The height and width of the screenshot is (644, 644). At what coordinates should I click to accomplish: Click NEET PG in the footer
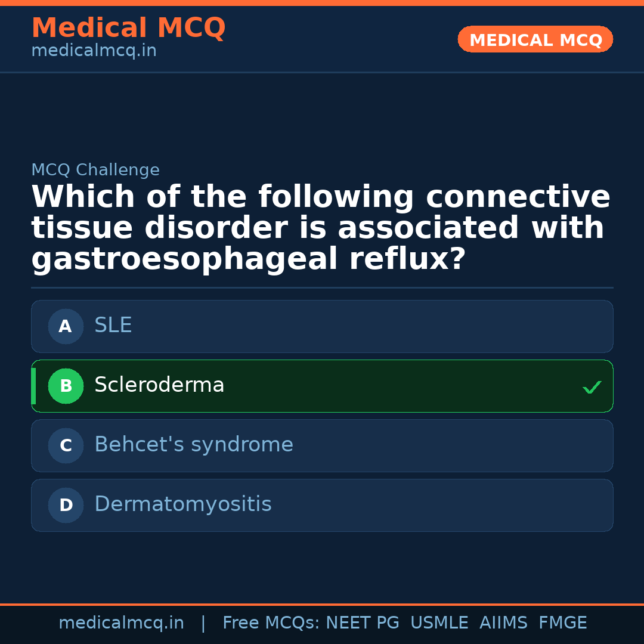tap(363, 623)
